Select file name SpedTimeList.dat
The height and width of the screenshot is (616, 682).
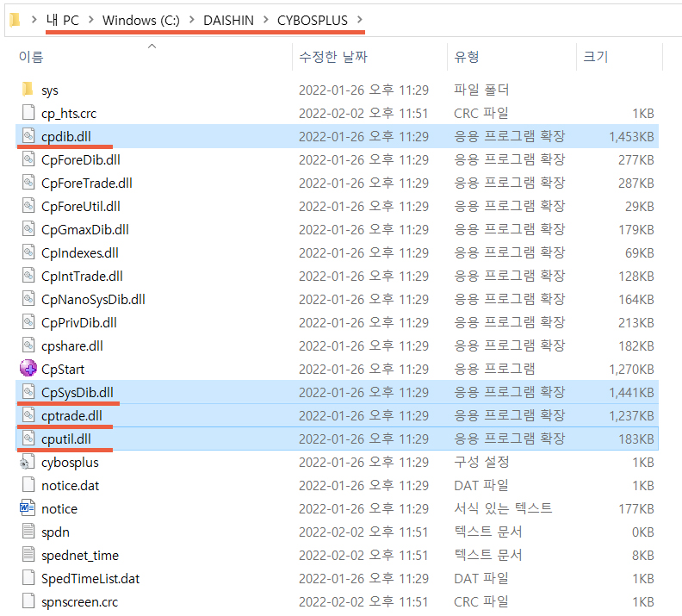click(90, 579)
